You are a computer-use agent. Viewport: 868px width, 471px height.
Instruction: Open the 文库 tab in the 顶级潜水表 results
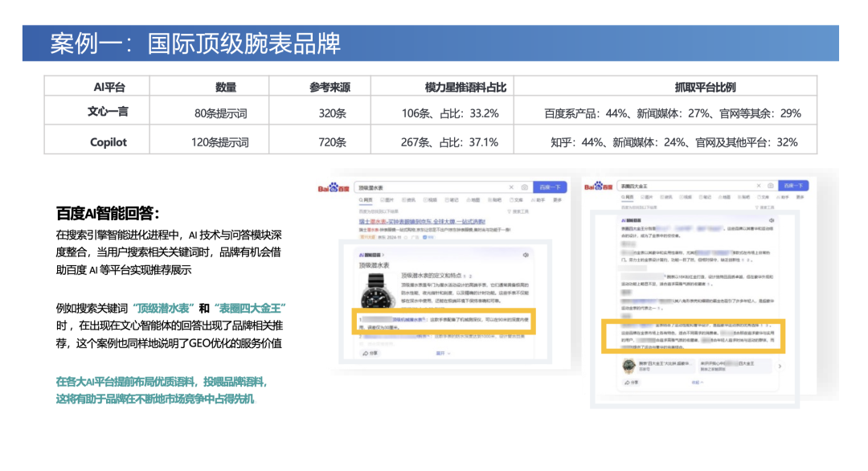coord(517,200)
